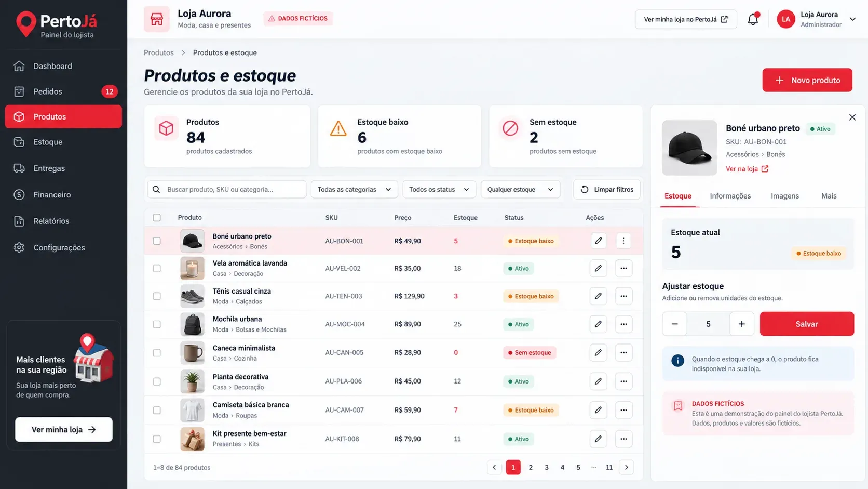Image resolution: width=868 pixels, height=489 pixels.
Task: Click the stock quantity field showing 5
Action: [x=708, y=324]
